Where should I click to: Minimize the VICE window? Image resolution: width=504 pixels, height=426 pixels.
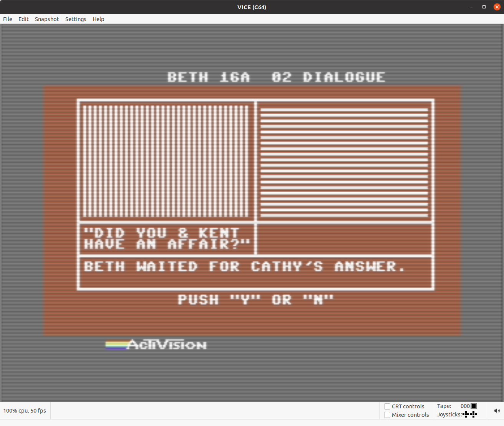tap(471, 7)
